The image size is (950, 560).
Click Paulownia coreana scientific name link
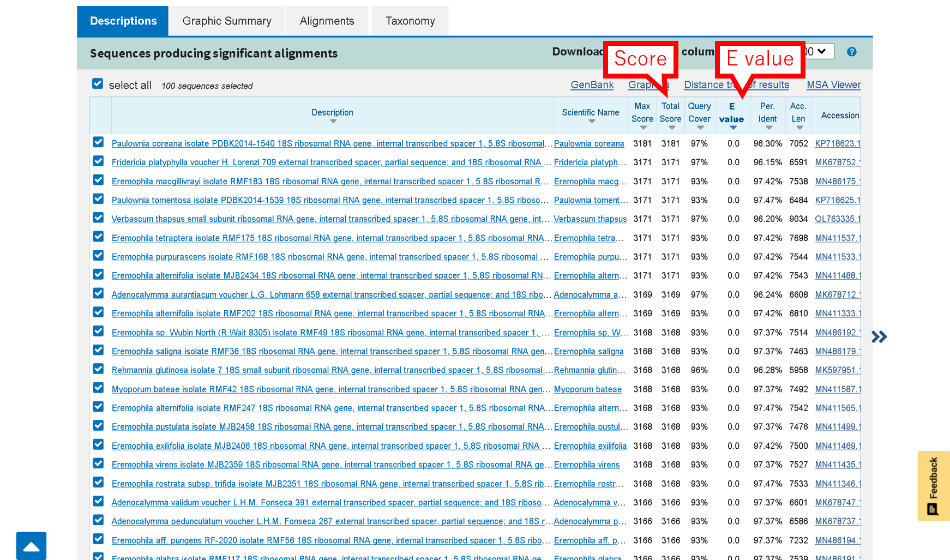tap(589, 143)
